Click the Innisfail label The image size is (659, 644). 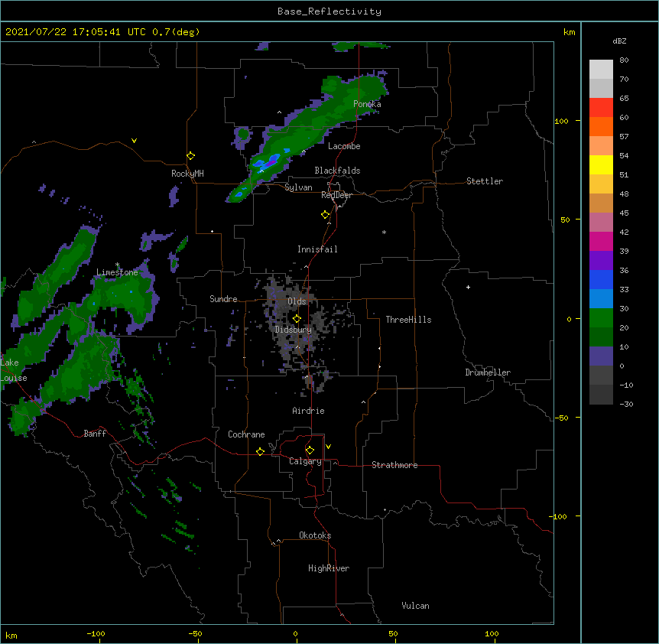[317, 249]
